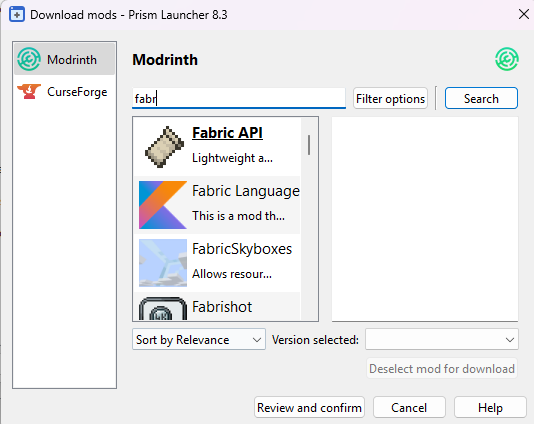The height and width of the screenshot is (424, 534).
Task: Open the Sort by Relevance dropdown
Action: 199,339
